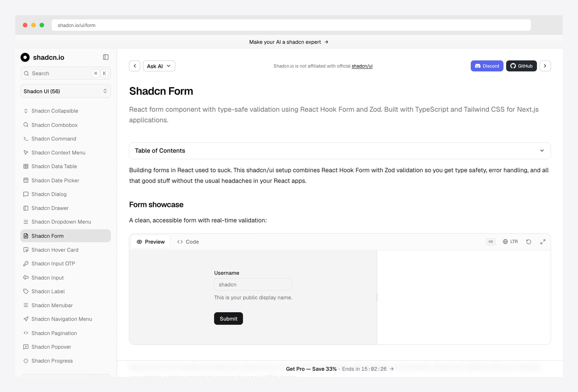Viewport: 578px width, 392px height.
Task: Open the search field
Action: point(65,73)
